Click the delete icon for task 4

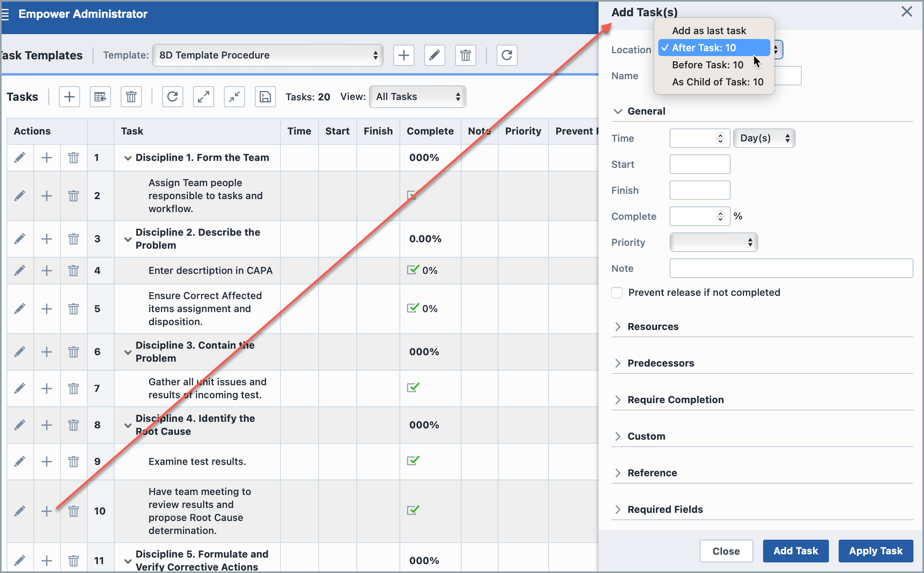pos(73,271)
